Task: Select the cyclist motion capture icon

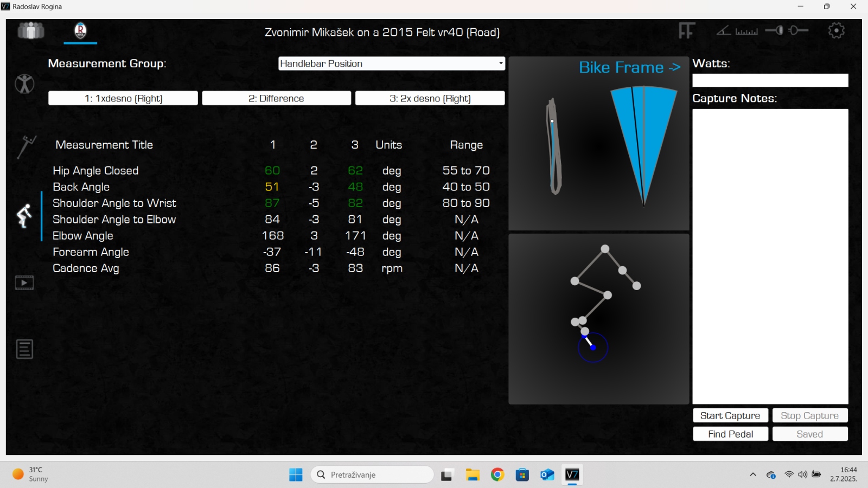Action: coord(24,216)
